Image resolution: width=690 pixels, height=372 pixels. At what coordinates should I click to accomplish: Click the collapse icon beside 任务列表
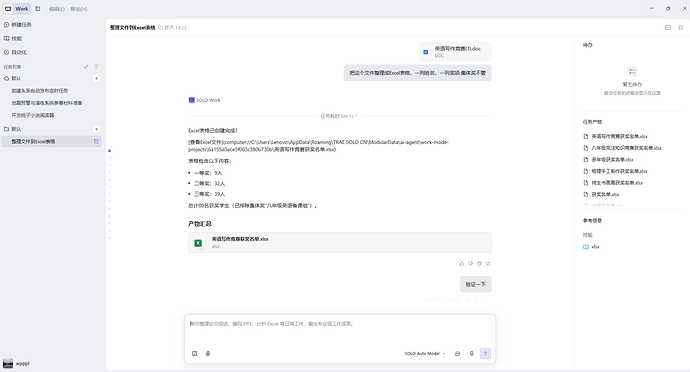coord(86,66)
